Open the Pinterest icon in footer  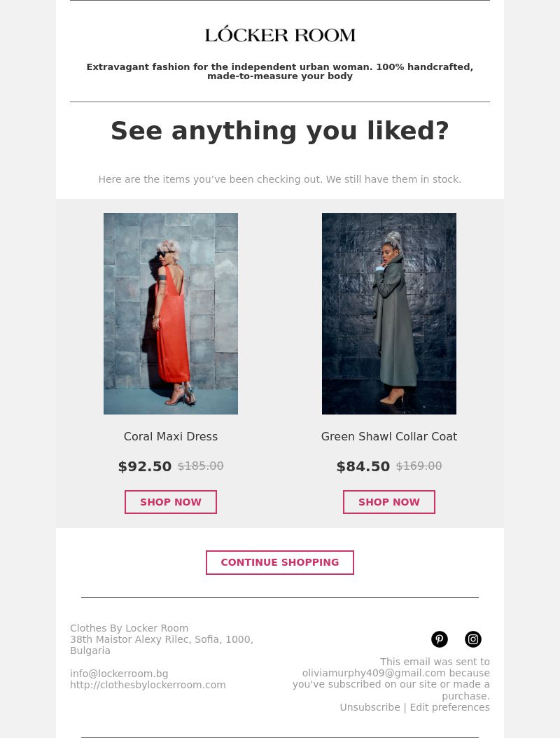click(440, 639)
